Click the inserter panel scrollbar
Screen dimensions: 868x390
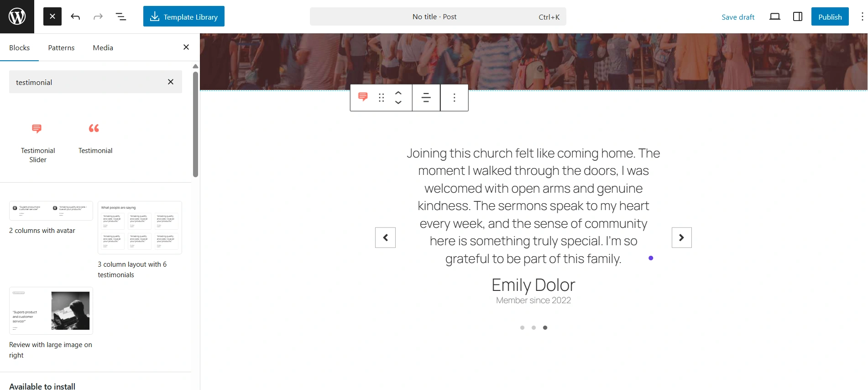[x=196, y=124]
